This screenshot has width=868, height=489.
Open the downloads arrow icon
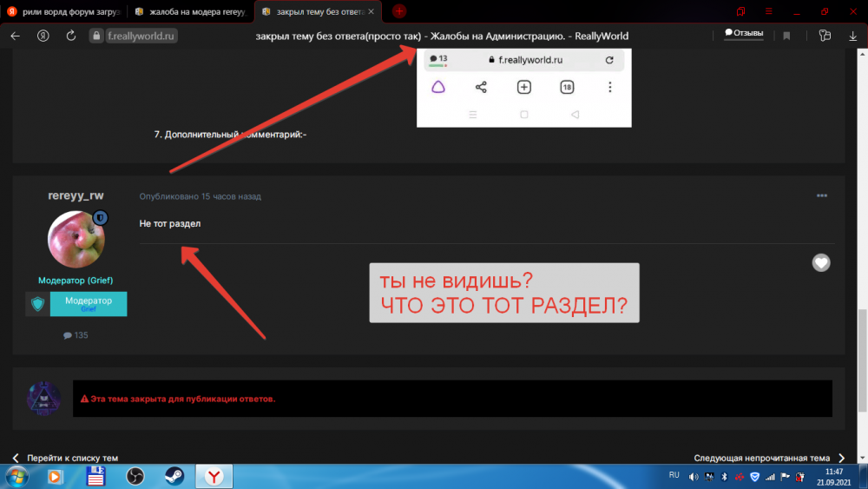[x=853, y=36]
